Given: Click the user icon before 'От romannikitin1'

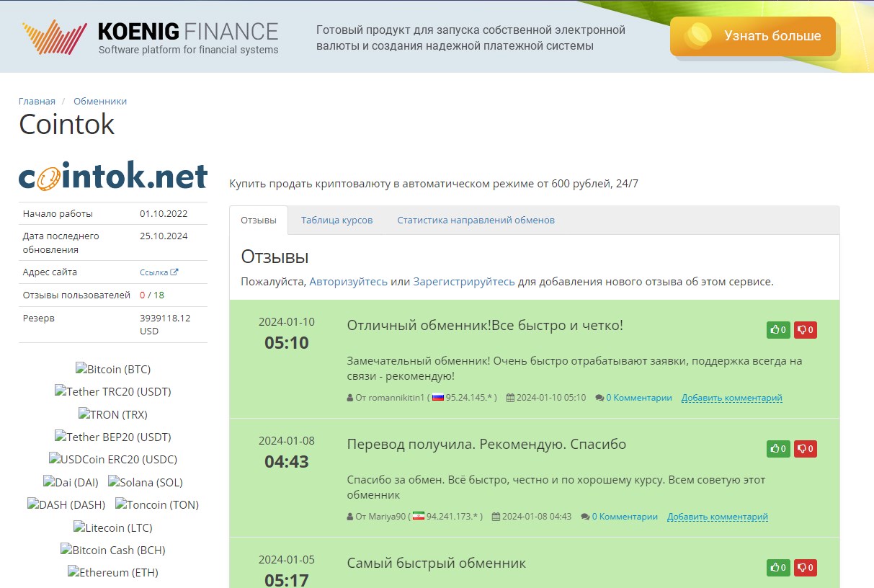Looking at the screenshot, I should point(350,398).
